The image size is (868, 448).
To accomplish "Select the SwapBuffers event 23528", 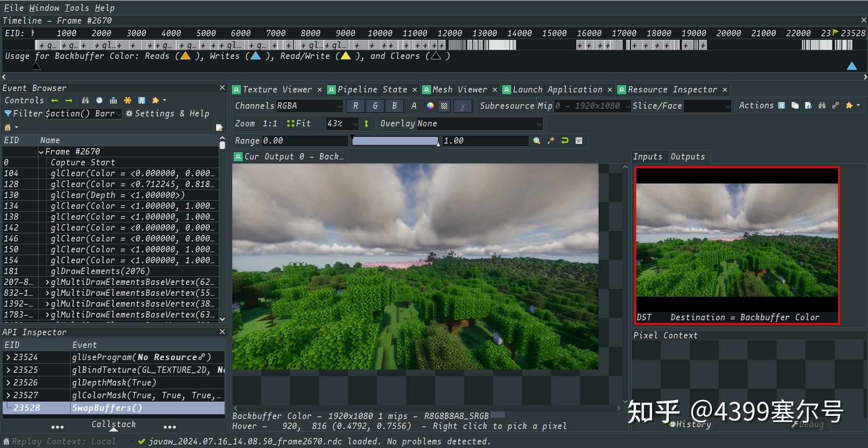I will 107,408.
